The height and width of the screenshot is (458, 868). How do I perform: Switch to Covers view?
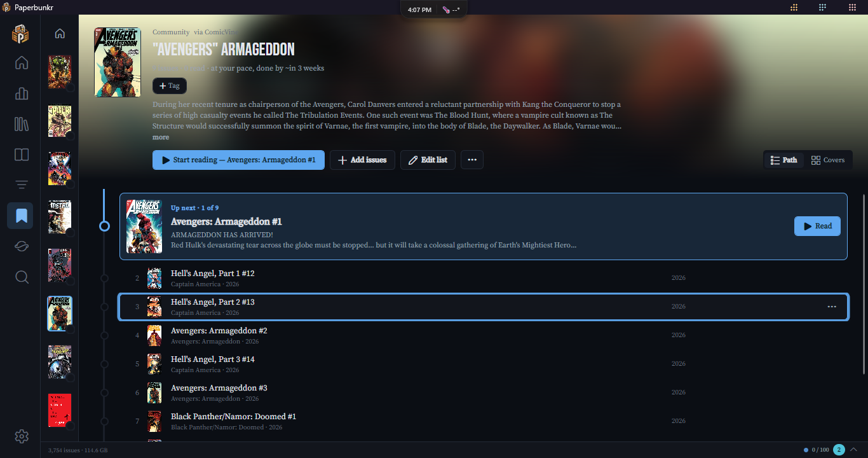point(828,160)
